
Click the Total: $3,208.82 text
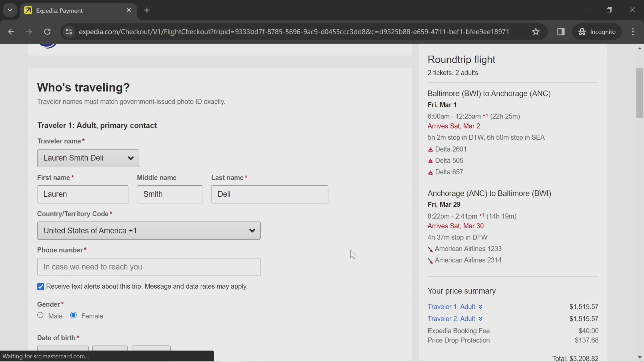[x=575, y=359]
